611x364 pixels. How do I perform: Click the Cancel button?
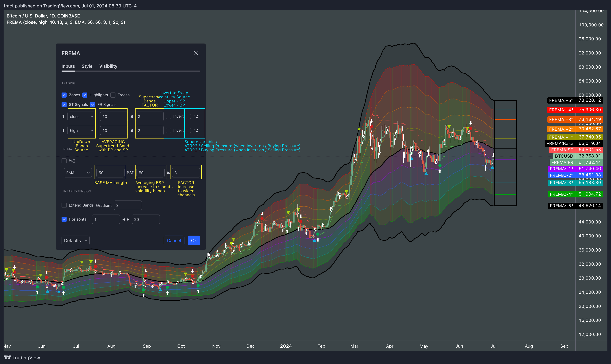(174, 240)
